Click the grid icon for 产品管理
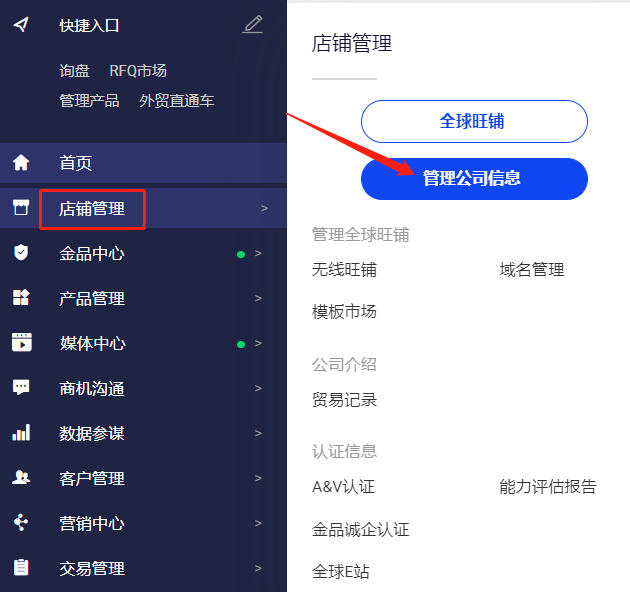630x592 pixels. 21,298
